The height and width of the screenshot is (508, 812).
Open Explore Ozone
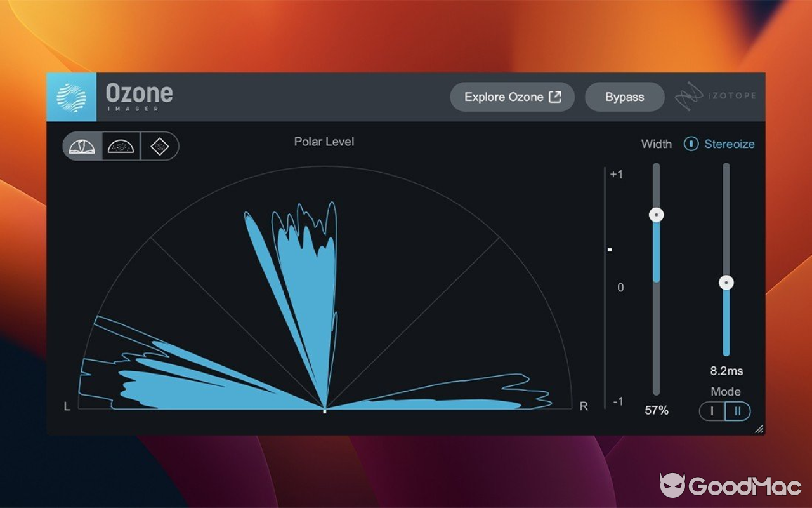click(512, 97)
